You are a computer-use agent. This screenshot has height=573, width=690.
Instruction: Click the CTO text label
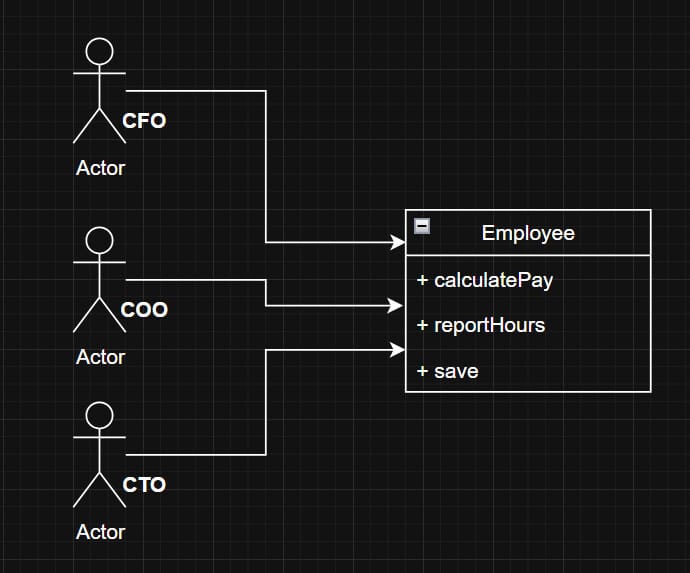[144, 485]
